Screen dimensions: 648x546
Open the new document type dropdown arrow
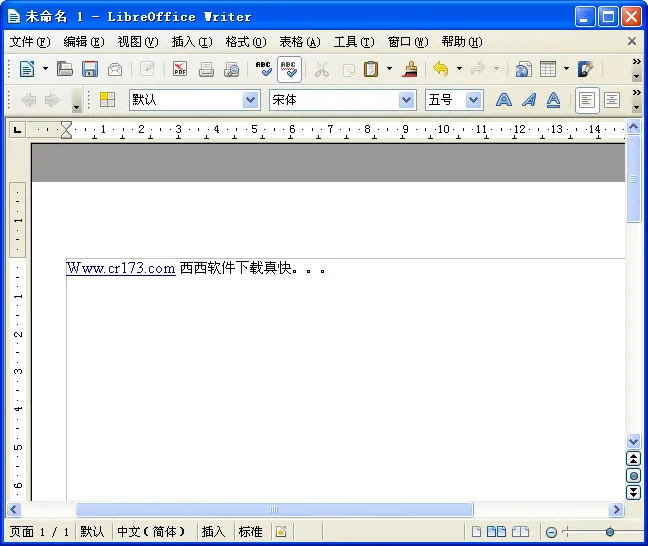(45, 69)
